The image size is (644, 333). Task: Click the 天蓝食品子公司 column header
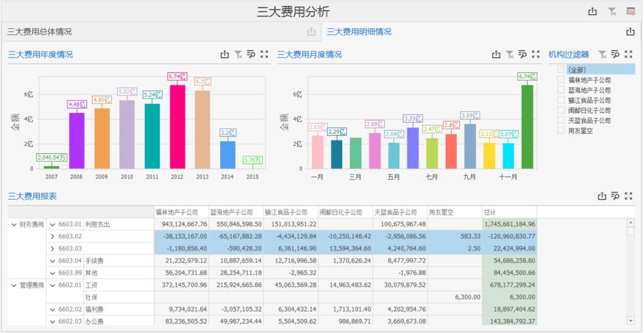[399, 212]
